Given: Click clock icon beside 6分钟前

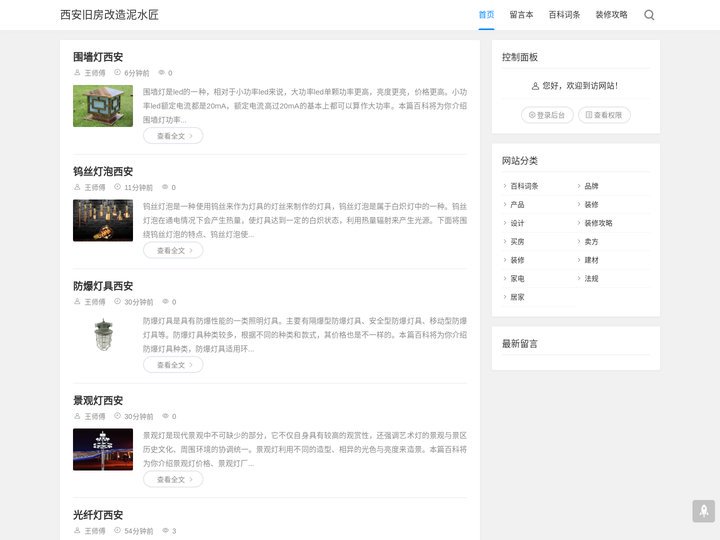Looking at the screenshot, I should pos(117,73).
